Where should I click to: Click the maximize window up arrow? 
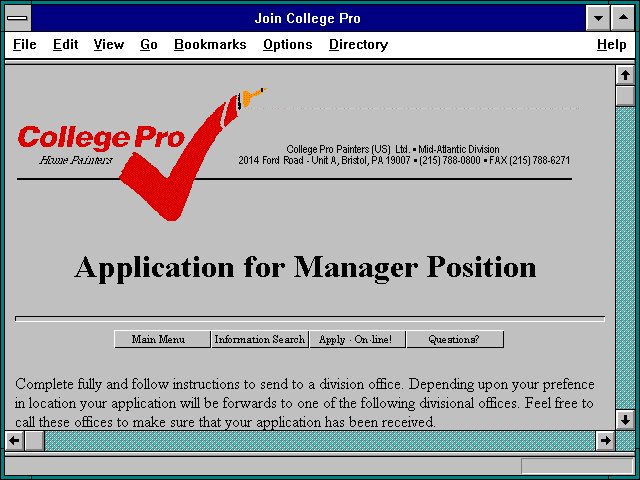(x=623, y=18)
